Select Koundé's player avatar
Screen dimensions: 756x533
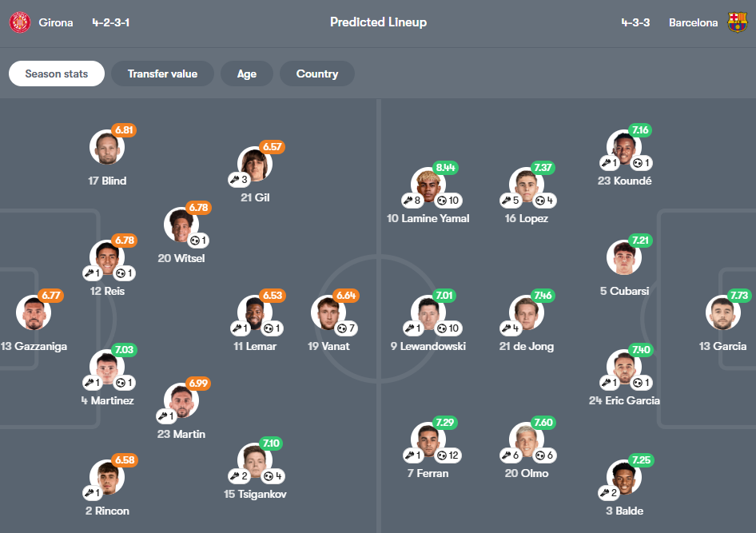click(624, 148)
